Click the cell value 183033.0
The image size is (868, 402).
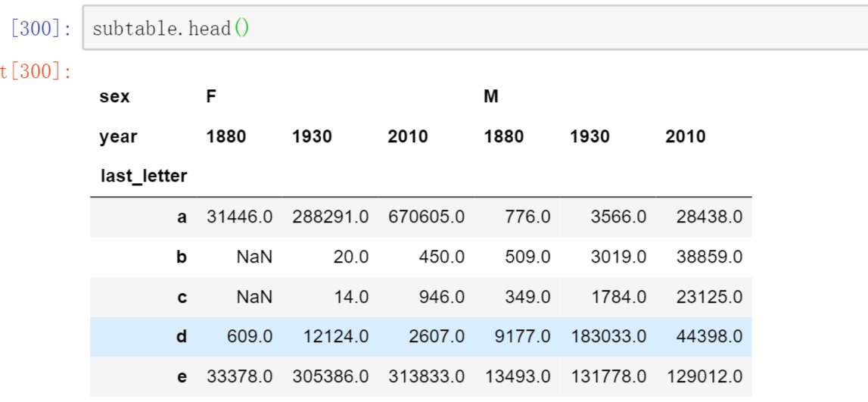(x=608, y=337)
